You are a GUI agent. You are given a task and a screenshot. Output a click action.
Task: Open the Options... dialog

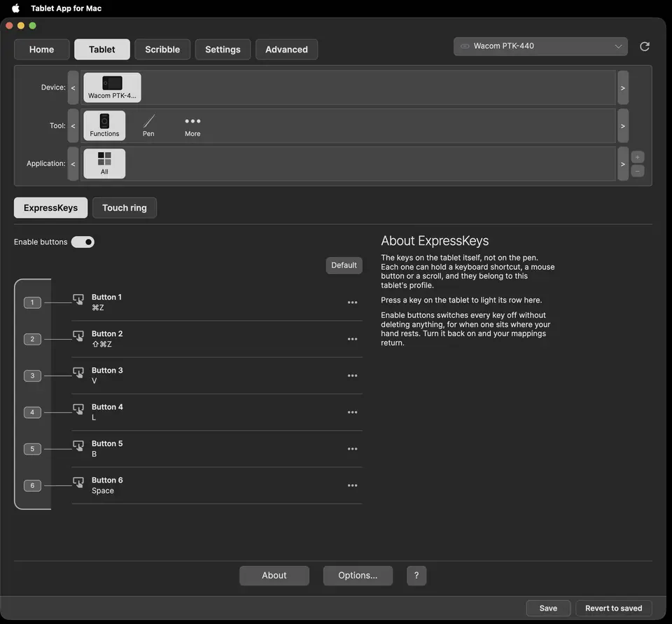(358, 576)
